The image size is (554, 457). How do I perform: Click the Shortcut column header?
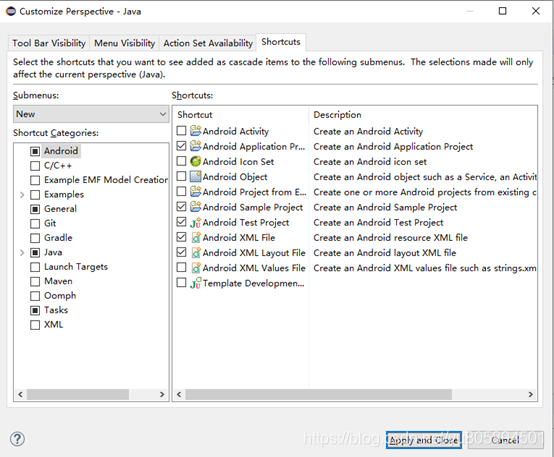[241, 115]
